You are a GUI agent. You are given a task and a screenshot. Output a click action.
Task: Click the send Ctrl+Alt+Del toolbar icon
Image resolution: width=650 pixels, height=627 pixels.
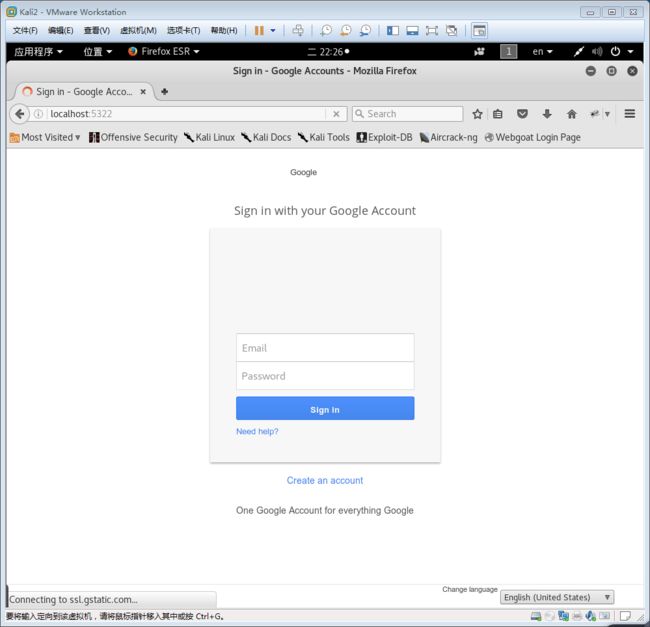298,31
